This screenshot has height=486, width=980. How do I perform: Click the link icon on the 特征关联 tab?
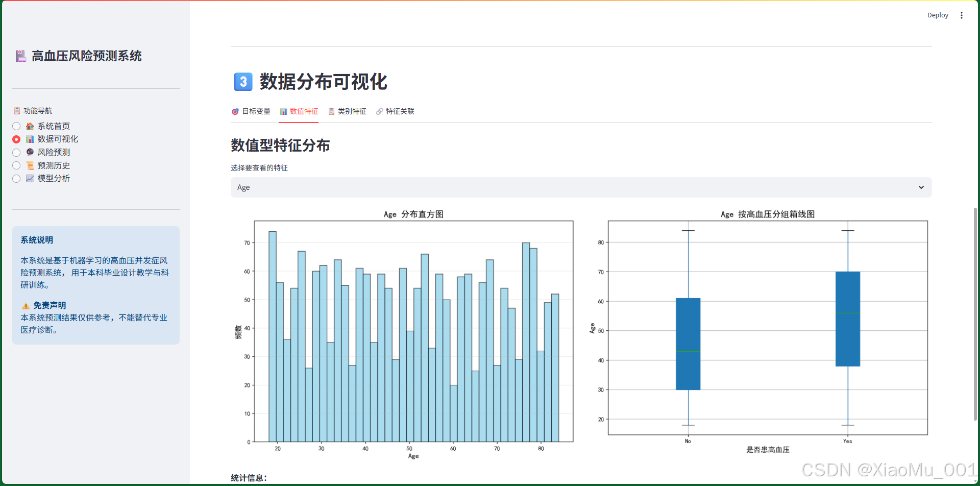(379, 111)
